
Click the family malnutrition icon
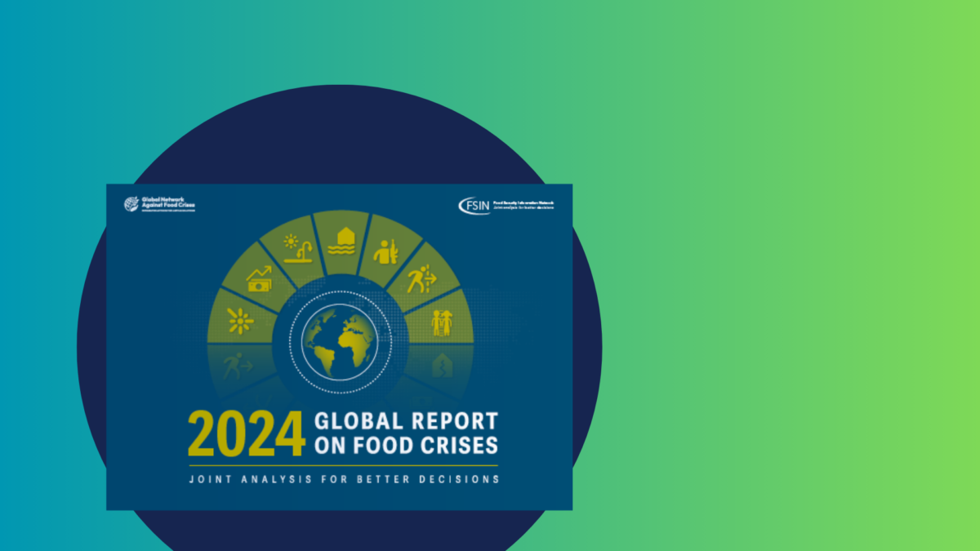click(x=442, y=322)
